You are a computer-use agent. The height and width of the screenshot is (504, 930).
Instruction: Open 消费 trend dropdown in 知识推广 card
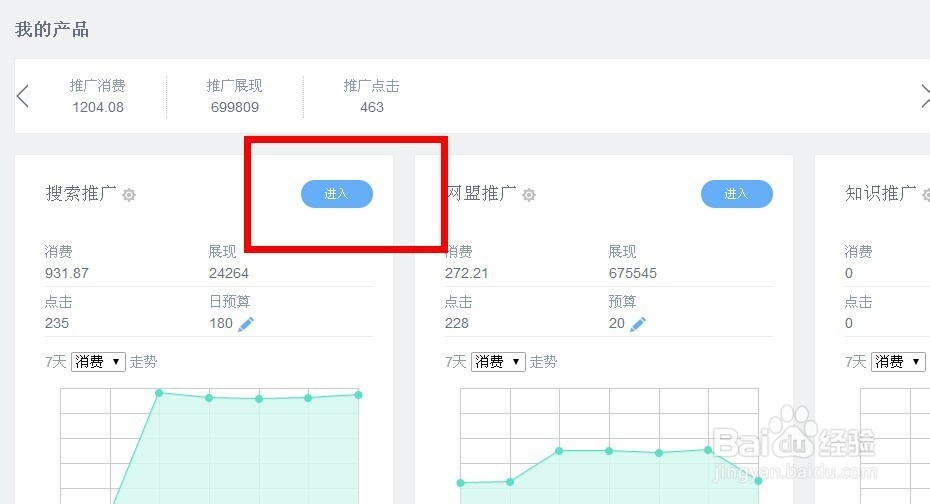[898, 362]
